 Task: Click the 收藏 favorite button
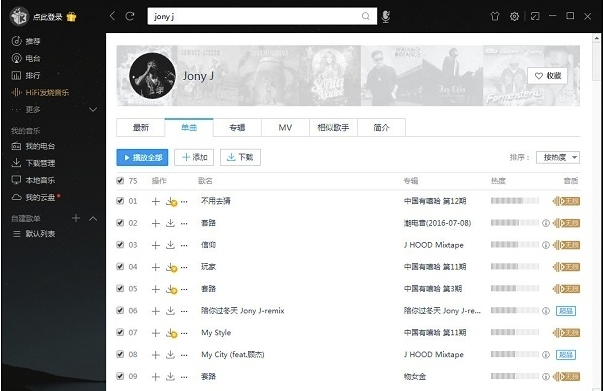[x=548, y=76]
